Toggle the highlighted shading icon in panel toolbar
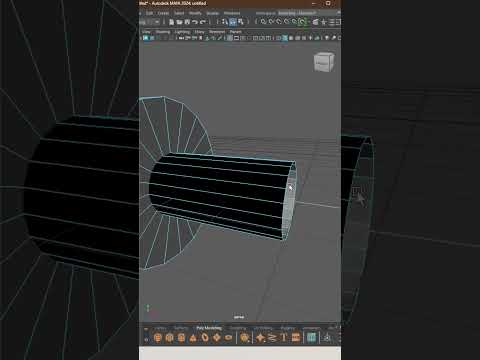 pyautogui.click(x=285, y=38)
